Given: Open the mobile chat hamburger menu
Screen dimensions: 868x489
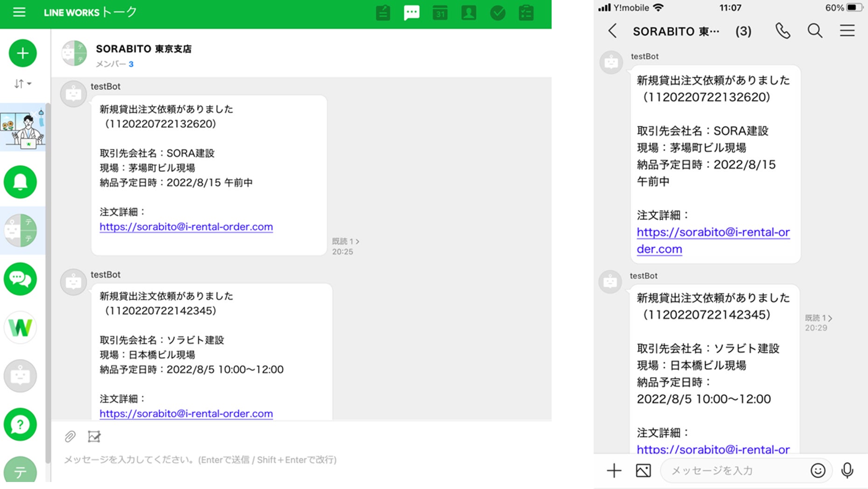Looking at the screenshot, I should 847,31.
